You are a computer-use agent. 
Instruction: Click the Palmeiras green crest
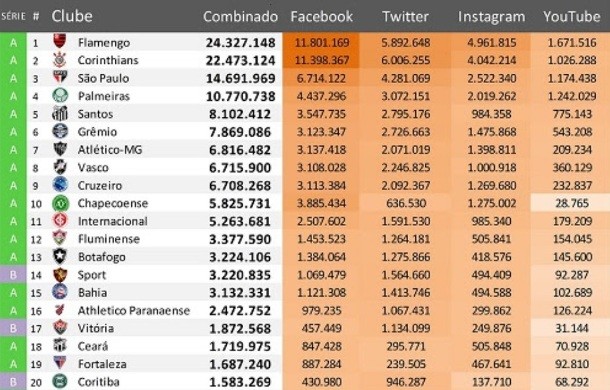click(60, 95)
